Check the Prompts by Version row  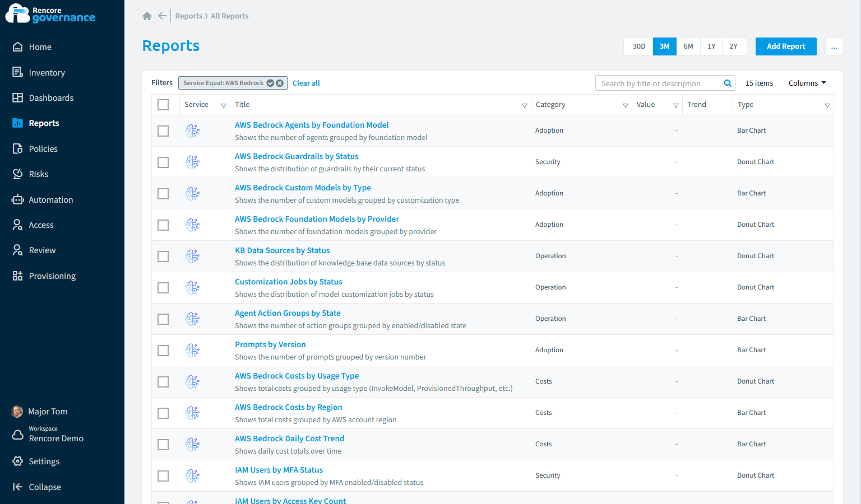163,351
